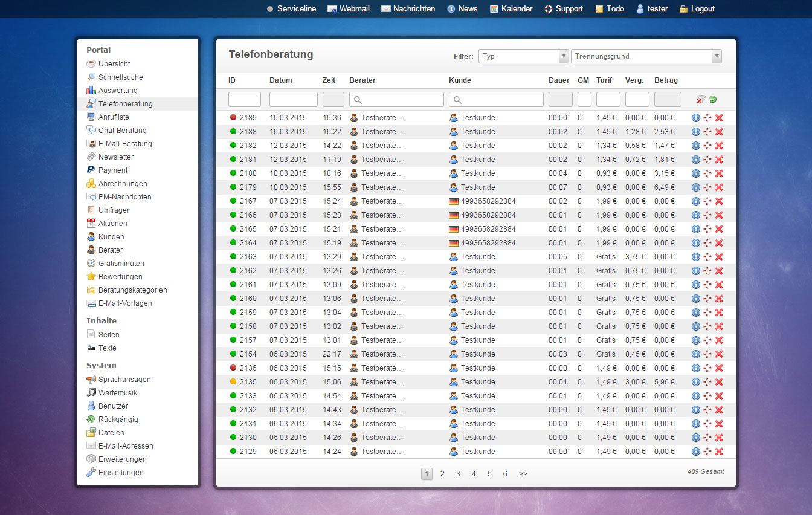Open Benutzer under System
Screen dimensions: 812x515
click(x=113, y=406)
